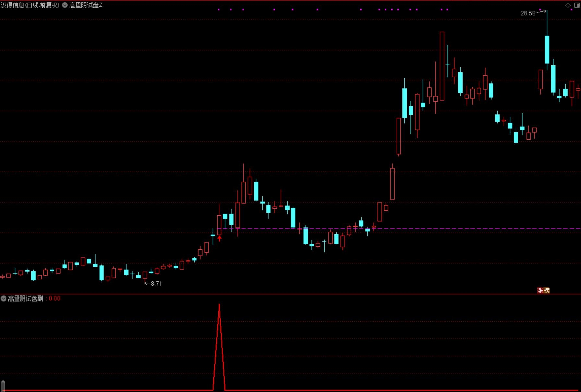Viewport: 581px width, 392px height.
Task: Click sub-indicator label 高量阴试盘副
Action: [26, 298]
